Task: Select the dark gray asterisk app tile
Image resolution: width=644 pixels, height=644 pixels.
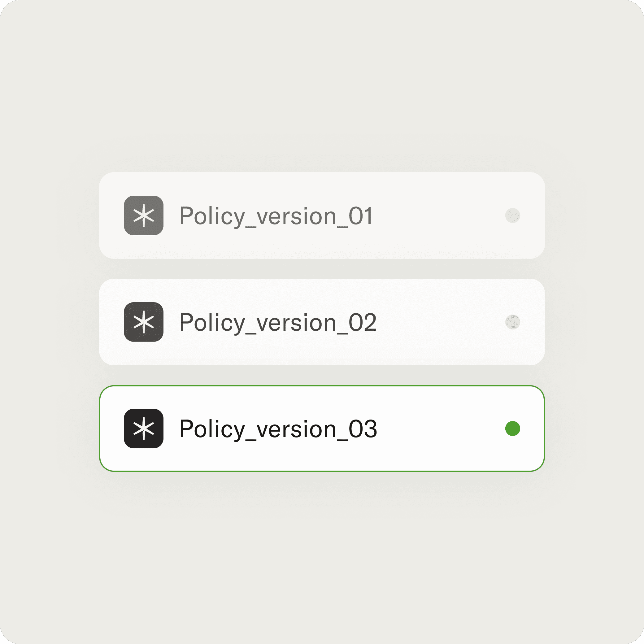Action: click(x=144, y=322)
